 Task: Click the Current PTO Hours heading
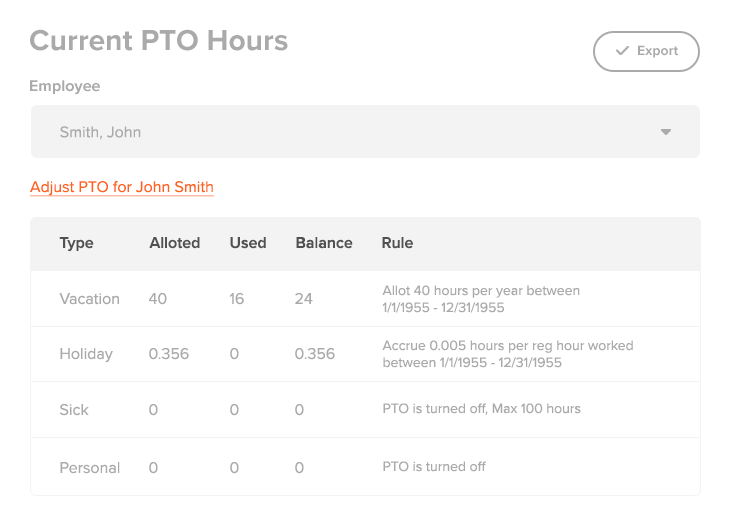tap(159, 41)
